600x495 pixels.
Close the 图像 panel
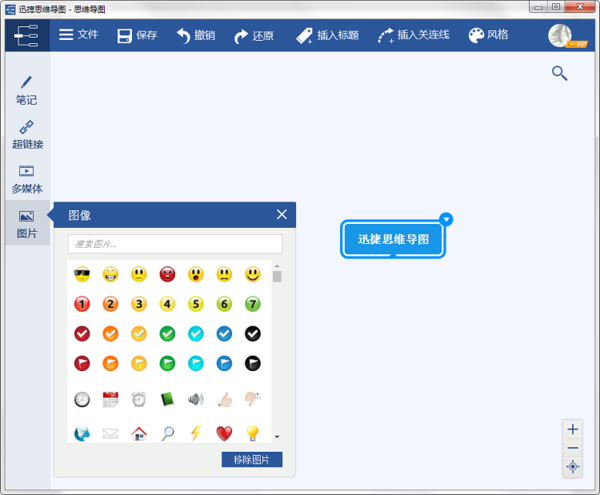point(282,214)
